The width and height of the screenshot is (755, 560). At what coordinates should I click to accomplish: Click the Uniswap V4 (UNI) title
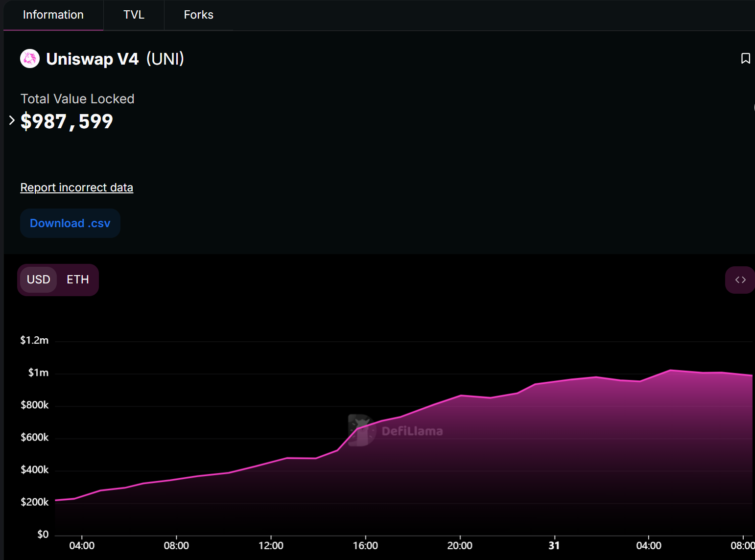point(115,59)
